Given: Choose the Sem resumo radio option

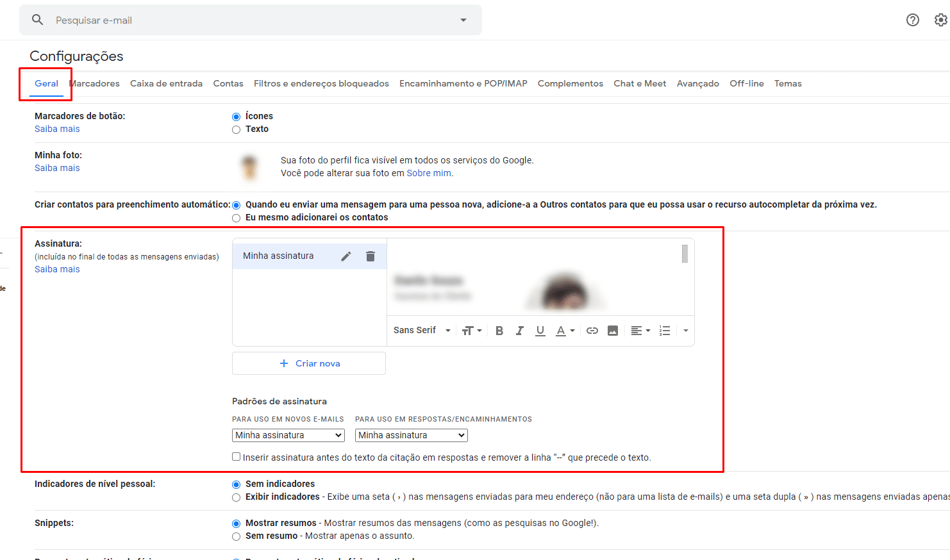Looking at the screenshot, I should [237, 536].
